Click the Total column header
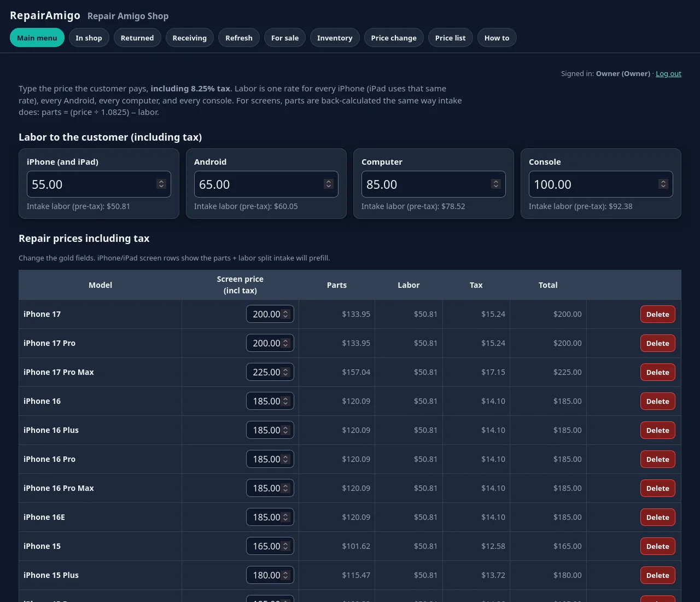This screenshot has width=700, height=602. point(548,285)
